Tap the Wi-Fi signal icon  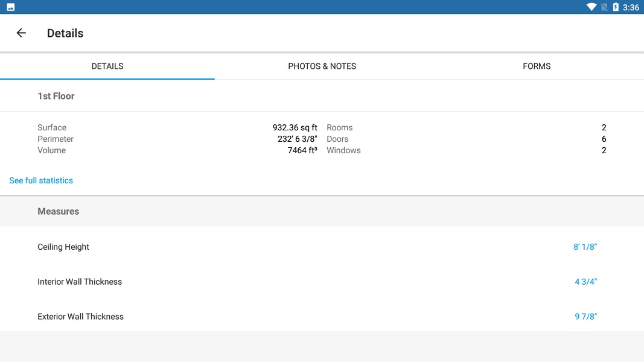591,7
